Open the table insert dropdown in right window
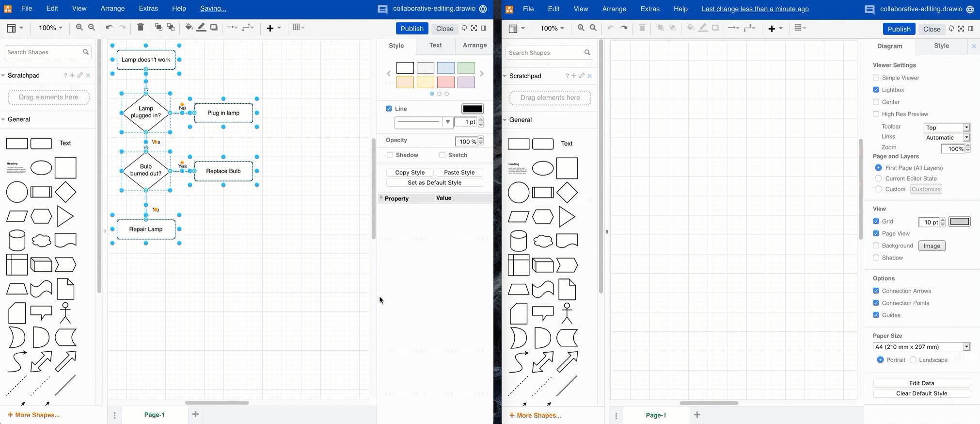980x424 pixels. pos(801,28)
